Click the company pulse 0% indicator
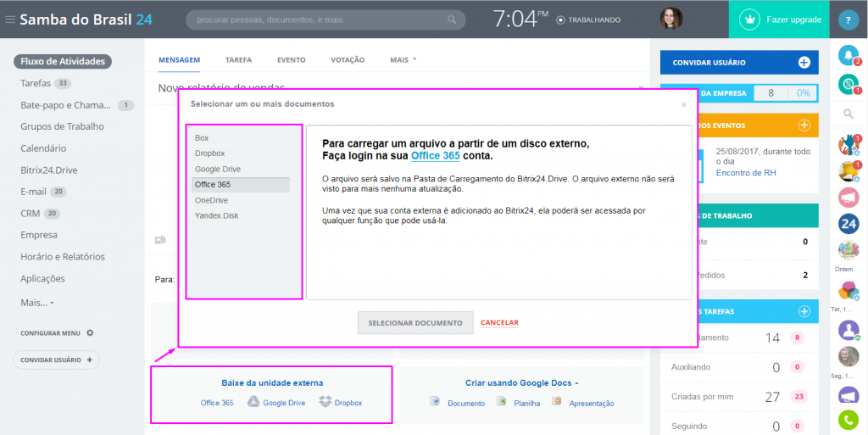 coord(803,93)
